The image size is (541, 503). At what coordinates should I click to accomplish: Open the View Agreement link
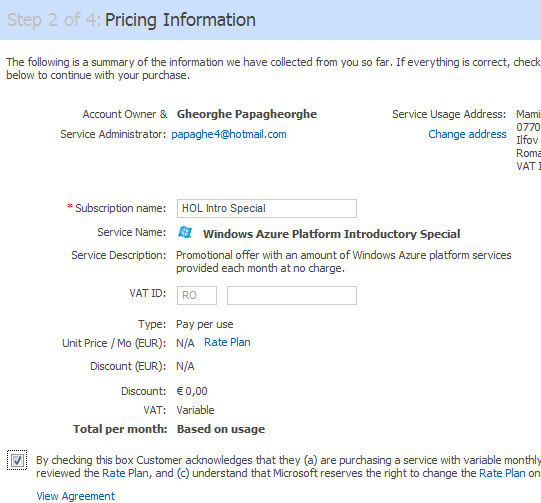76,496
